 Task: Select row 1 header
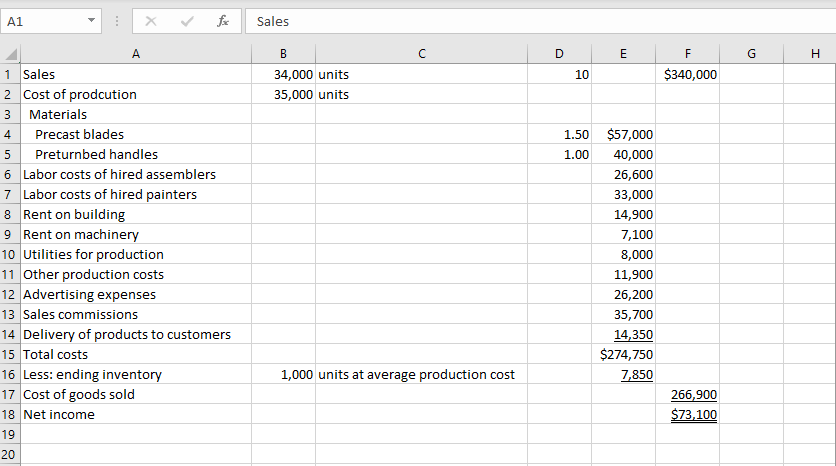click(10, 74)
